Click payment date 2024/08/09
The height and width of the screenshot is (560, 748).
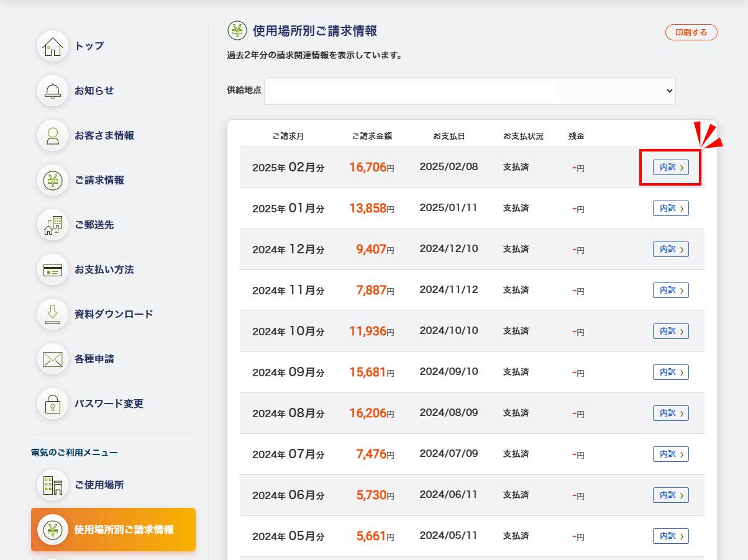point(449,412)
